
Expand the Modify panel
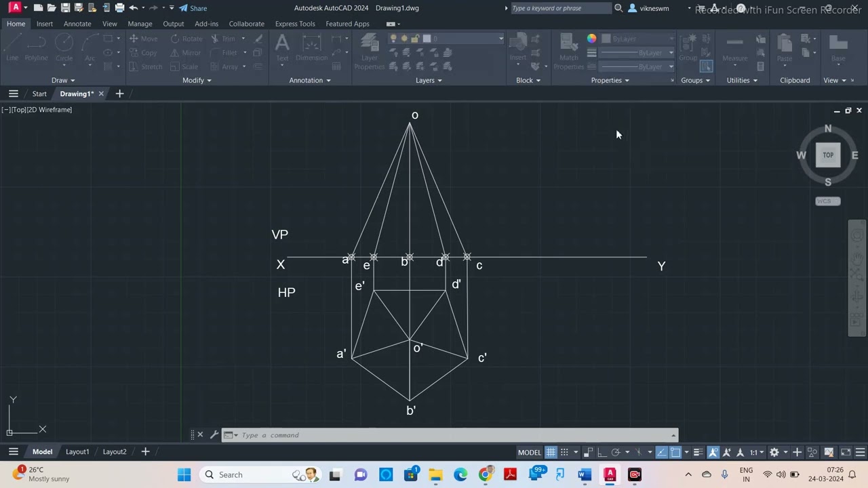tap(197, 80)
